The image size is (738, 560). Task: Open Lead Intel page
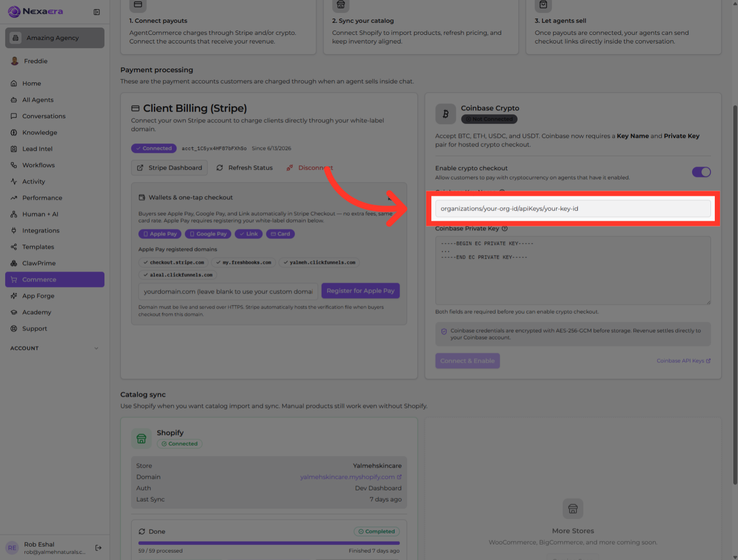coord(55,149)
